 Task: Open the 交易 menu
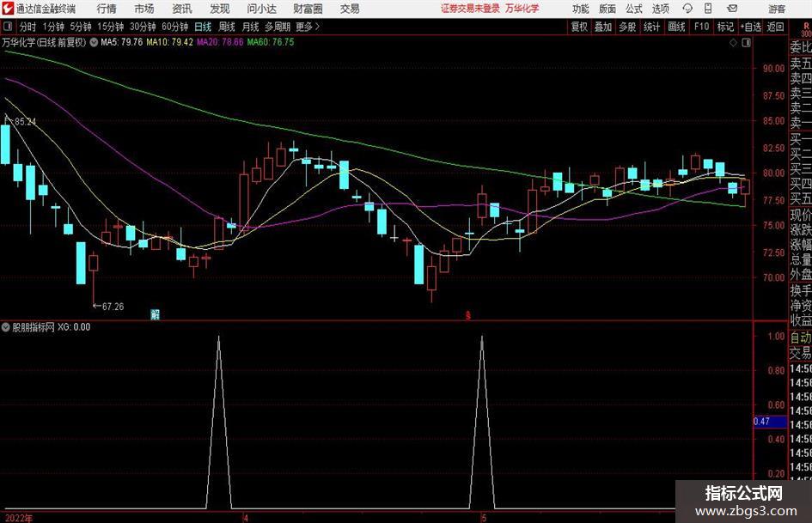point(350,9)
